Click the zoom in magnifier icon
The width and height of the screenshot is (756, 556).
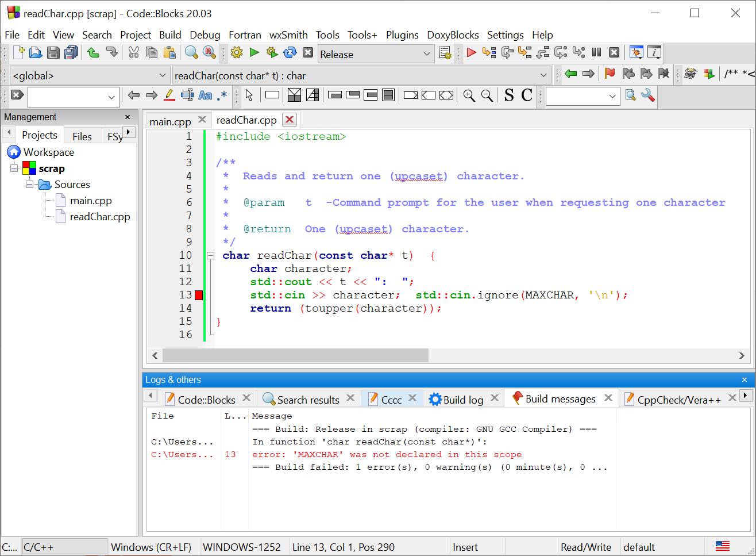pos(469,95)
